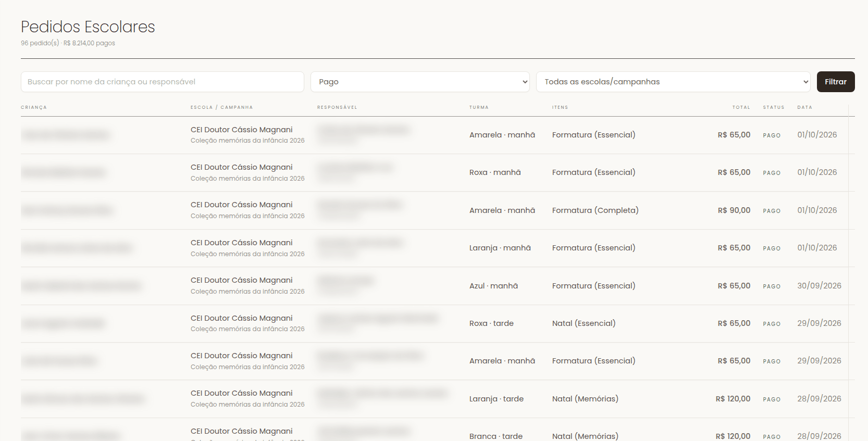This screenshot has height=441, width=868.
Task: Click the PAGO status in the R$ 90,00 row
Action: click(772, 211)
